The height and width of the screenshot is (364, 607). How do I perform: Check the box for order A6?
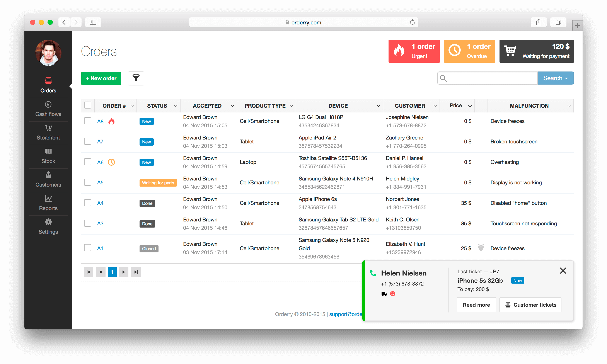[x=88, y=162]
